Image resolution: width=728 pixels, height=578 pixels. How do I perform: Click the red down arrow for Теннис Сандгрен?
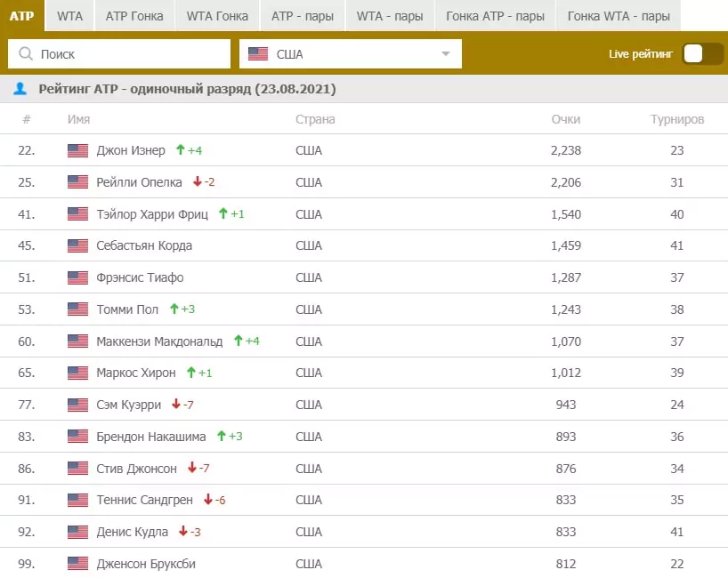[208, 499]
